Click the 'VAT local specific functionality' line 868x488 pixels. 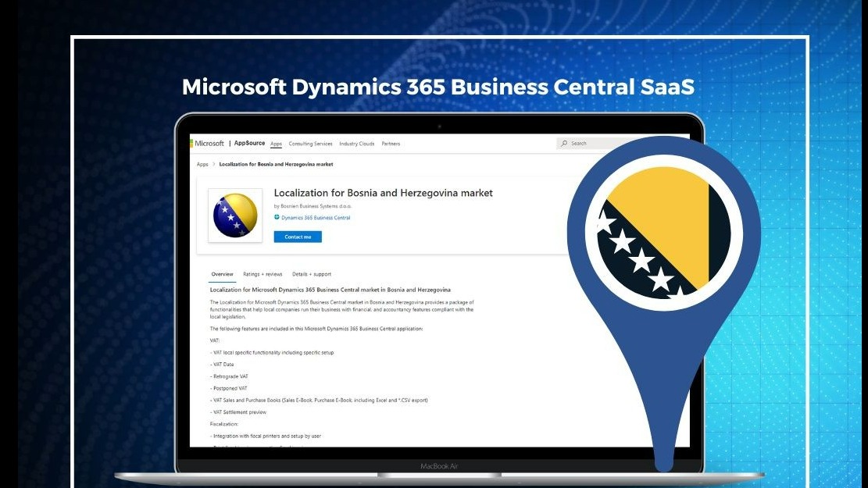coord(272,352)
